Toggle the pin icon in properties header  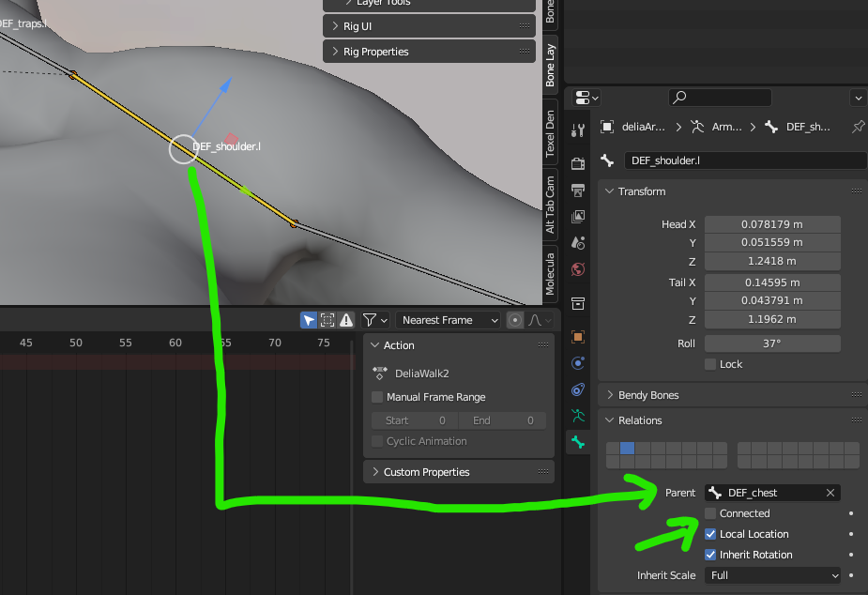point(858,127)
